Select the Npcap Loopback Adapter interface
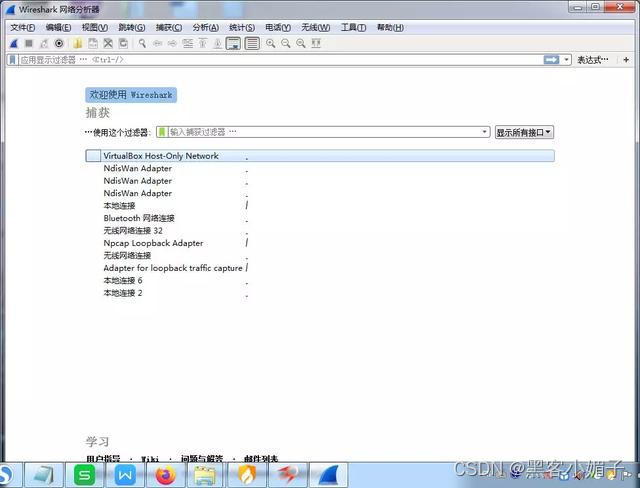 click(x=153, y=243)
